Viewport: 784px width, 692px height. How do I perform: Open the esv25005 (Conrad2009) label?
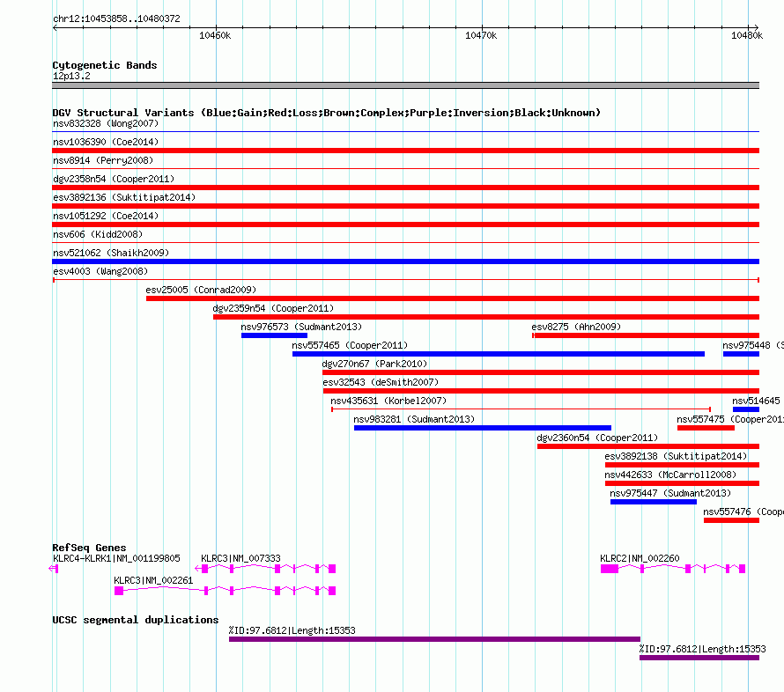click(201, 290)
